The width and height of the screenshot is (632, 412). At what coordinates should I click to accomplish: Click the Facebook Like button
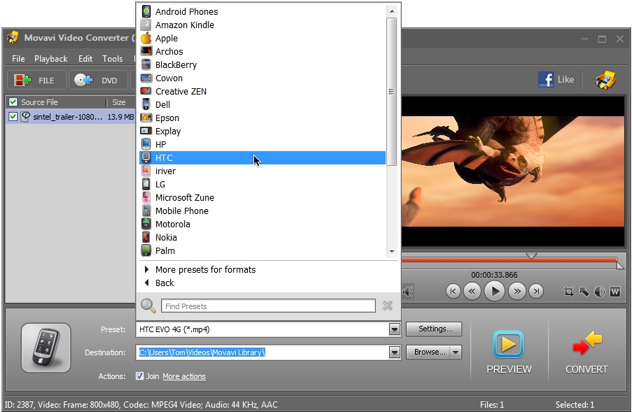pos(556,79)
